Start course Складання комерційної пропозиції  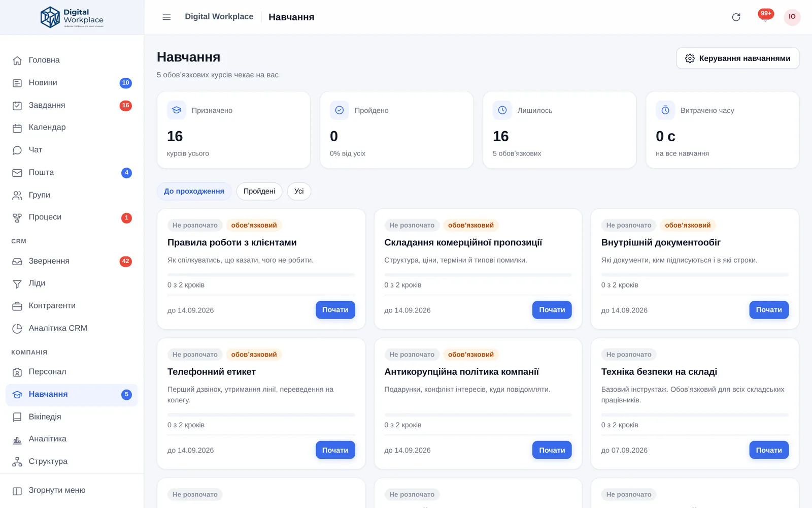click(552, 310)
